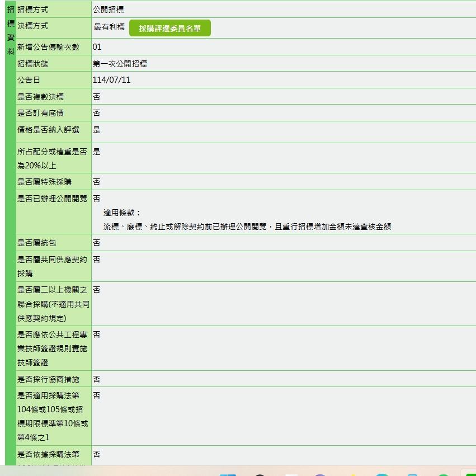Screen dimensions: 476x476
Task: Select the 114/07/11 announcement date
Action: coord(111,80)
